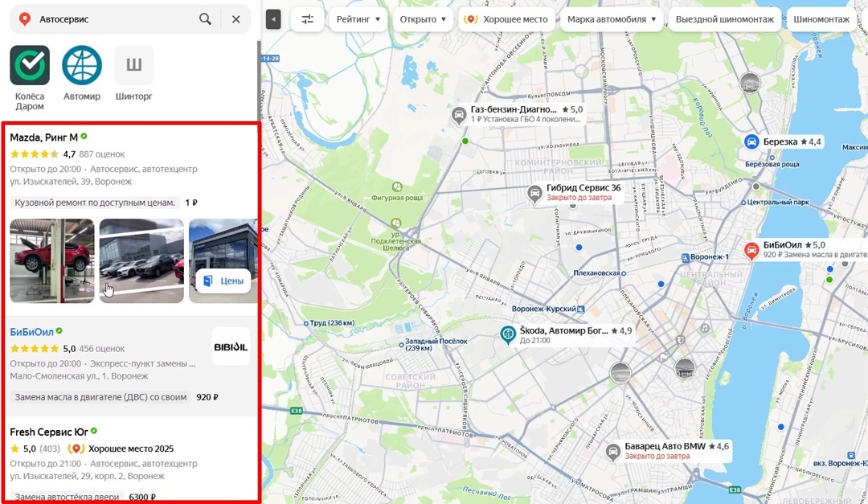
Task: Click the Баварец Авто BMW map marker
Action: (612, 452)
